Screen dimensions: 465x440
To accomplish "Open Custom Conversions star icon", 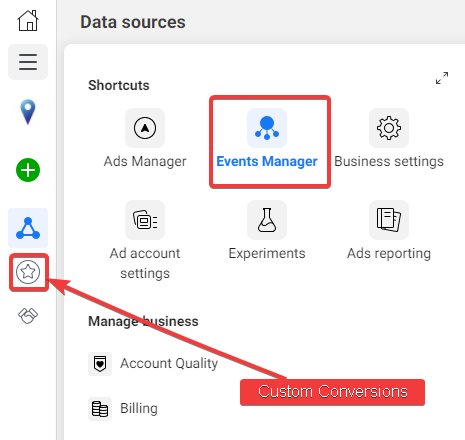I will [28, 272].
